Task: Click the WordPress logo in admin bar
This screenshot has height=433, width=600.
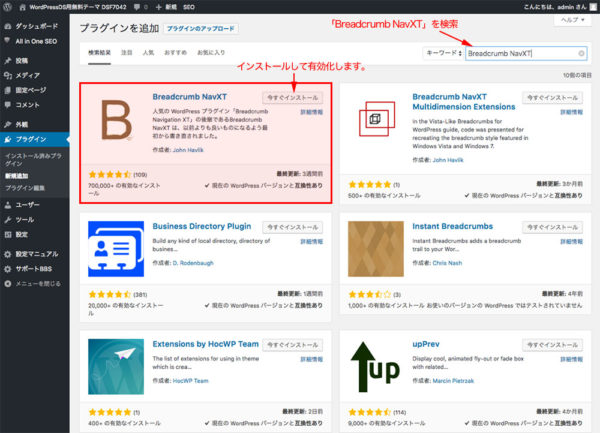Action: point(7,7)
